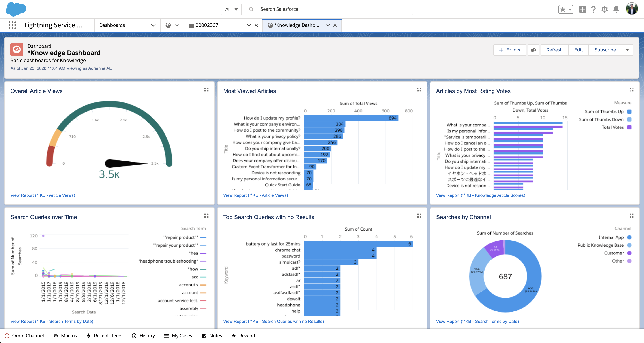
Task: Click Total Votes legend swatch
Action: pos(629,127)
